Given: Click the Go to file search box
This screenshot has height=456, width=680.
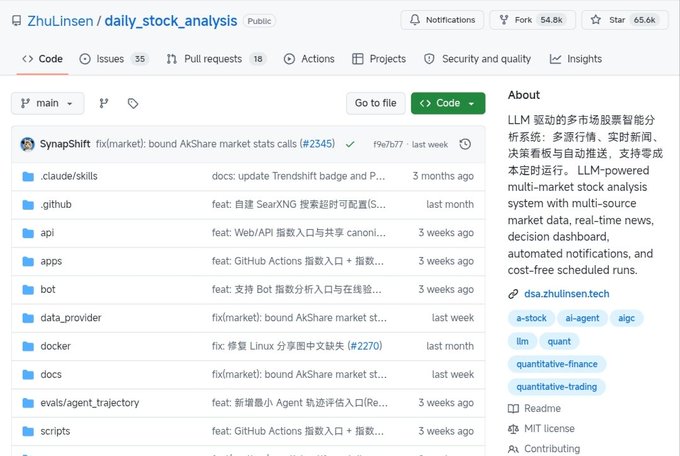Looking at the screenshot, I should (x=376, y=103).
